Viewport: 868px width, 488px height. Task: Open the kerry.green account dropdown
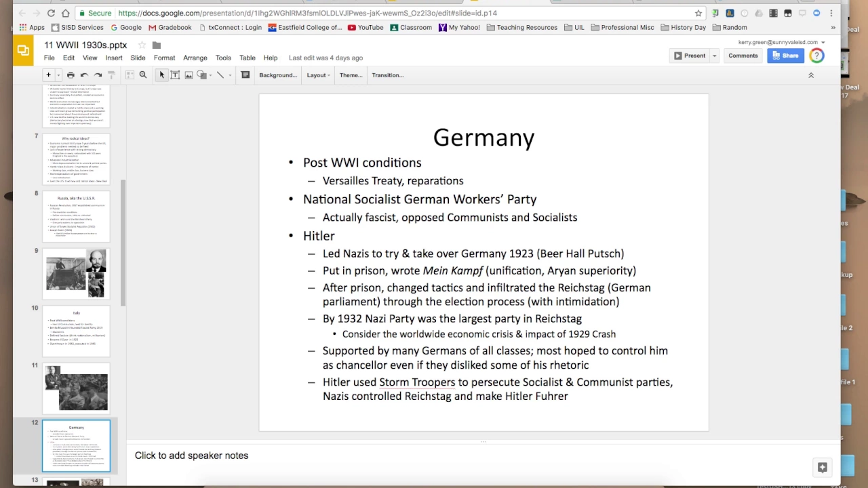point(782,42)
